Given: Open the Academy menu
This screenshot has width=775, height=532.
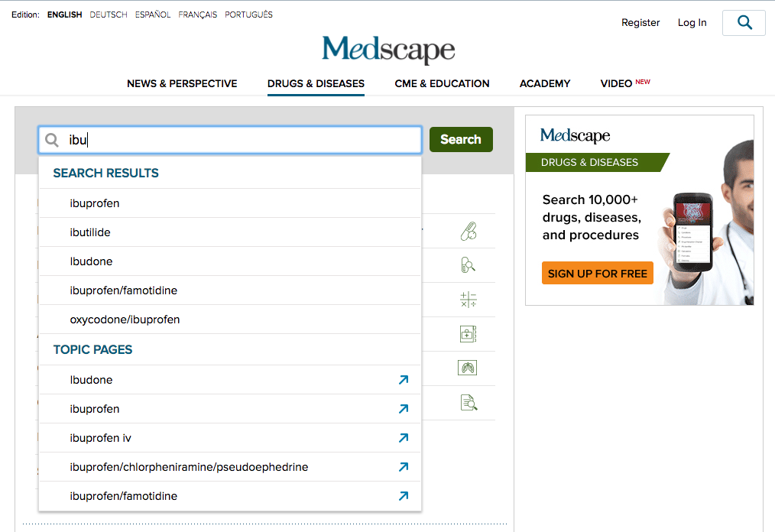Looking at the screenshot, I should click(545, 83).
